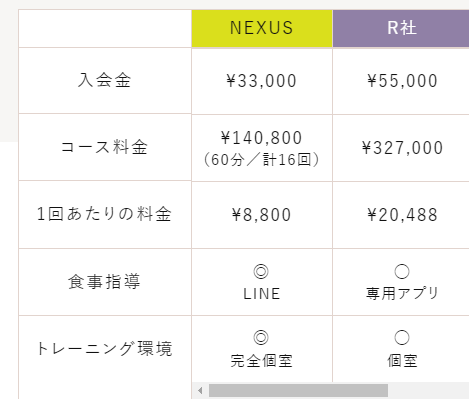Click the 入会金 row label
Viewport: 469px width, 399px height.
pos(105,80)
